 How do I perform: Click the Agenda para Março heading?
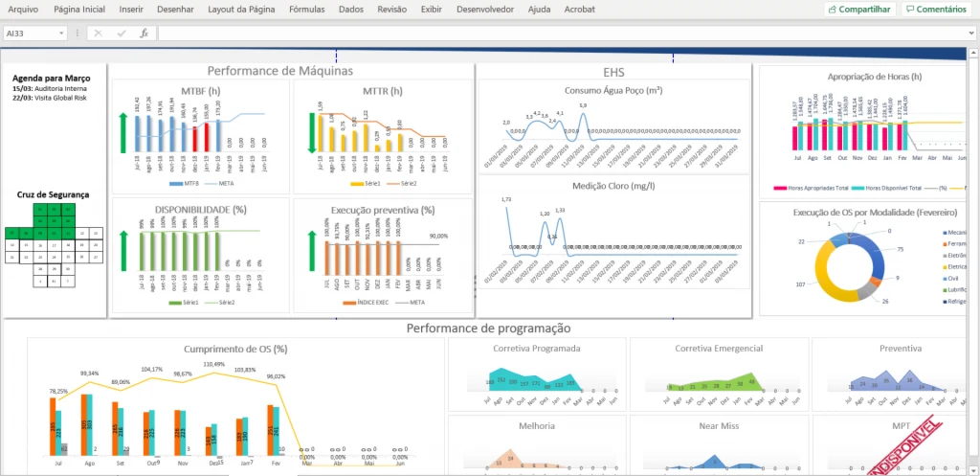click(52, 79)
